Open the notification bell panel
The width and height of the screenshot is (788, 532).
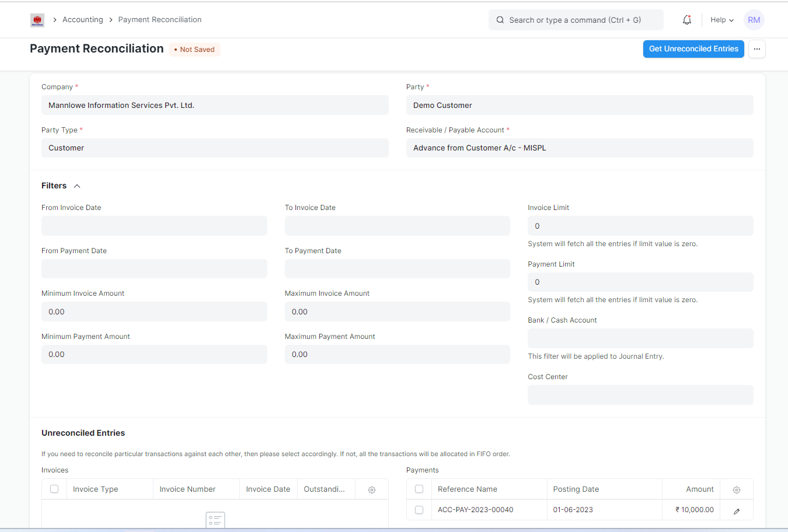(687, 19)
